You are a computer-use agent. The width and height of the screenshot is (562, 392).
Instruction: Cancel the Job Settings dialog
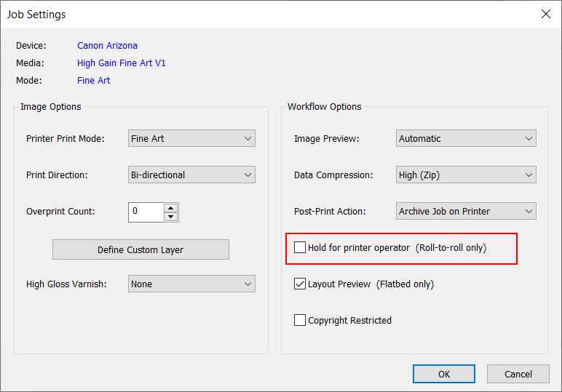518,374
